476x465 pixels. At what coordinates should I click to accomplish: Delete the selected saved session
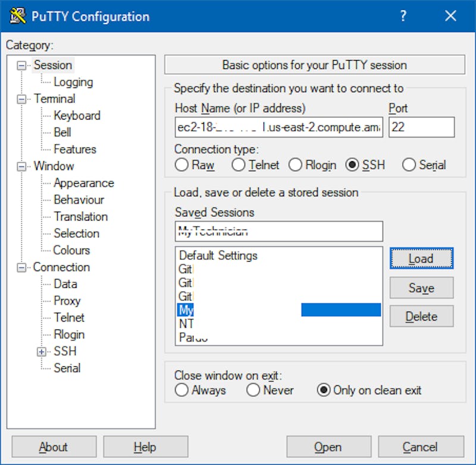click(x=421, y=316)
